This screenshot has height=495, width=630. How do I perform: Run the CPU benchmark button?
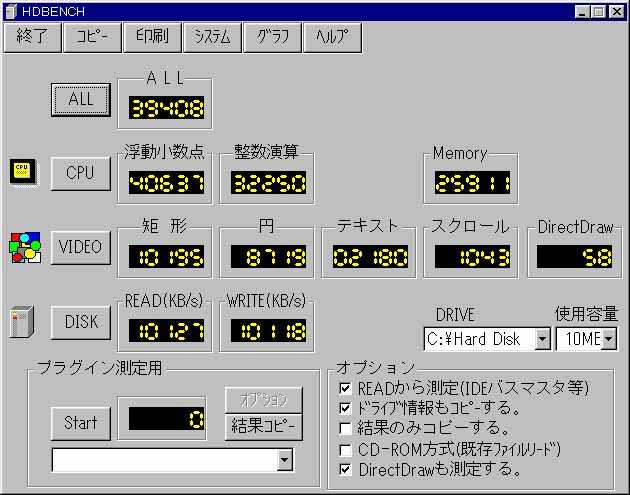point(81,173)
